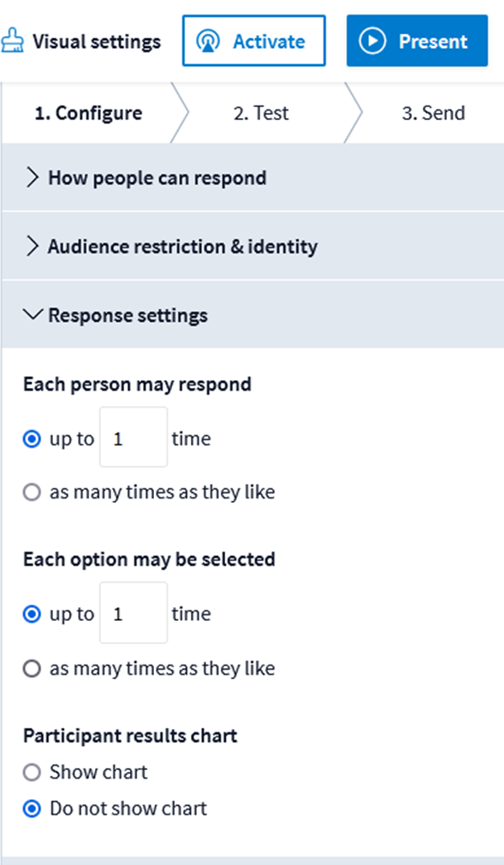Click the Present button label
504x865 pixels.
click(433, 41)
